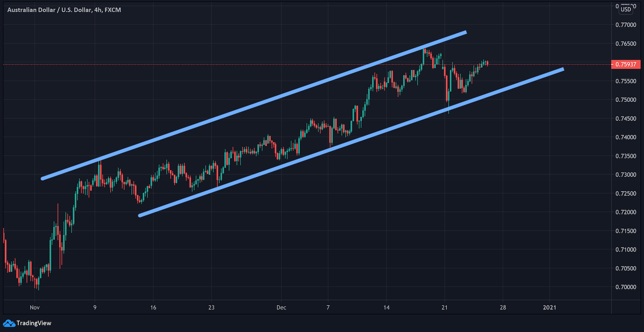Click the 0.70500 price axis label

click(x=626, y=268)
